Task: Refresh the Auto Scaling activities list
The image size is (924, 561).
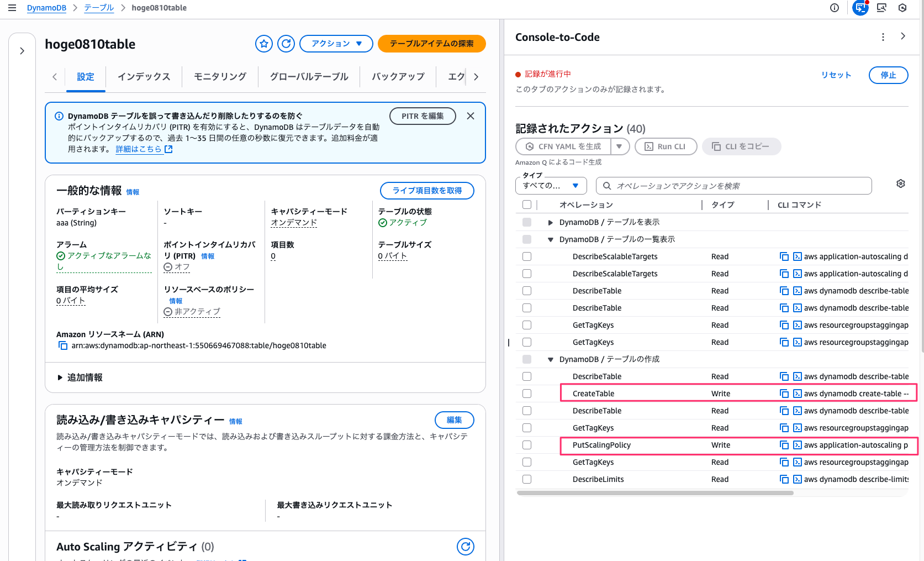Action: [x=466, y=547]
